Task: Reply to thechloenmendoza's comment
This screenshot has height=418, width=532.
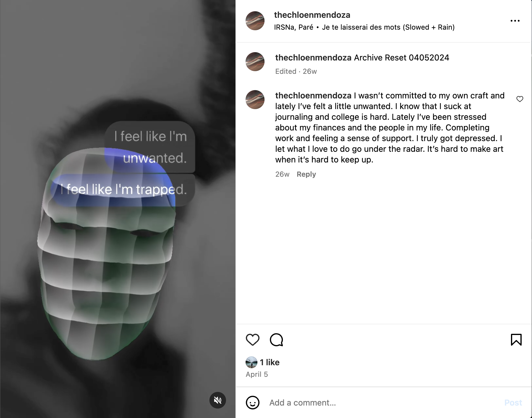Action: point(306,174)
